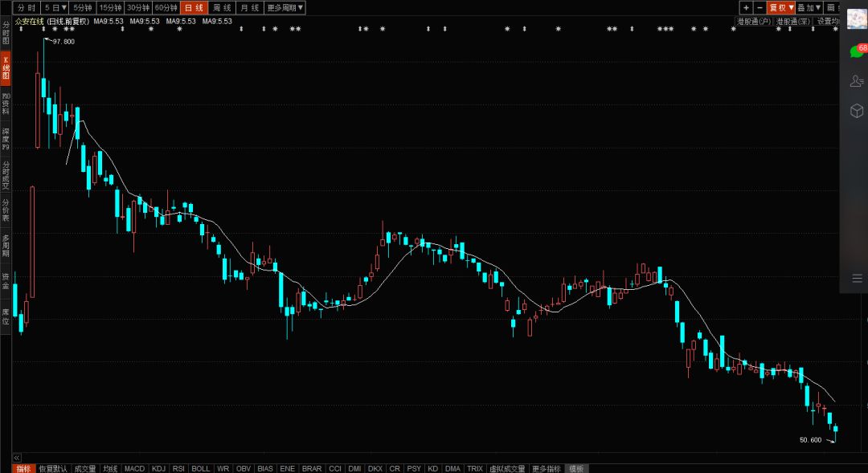Click 港股通(深) button

(792, 22)
